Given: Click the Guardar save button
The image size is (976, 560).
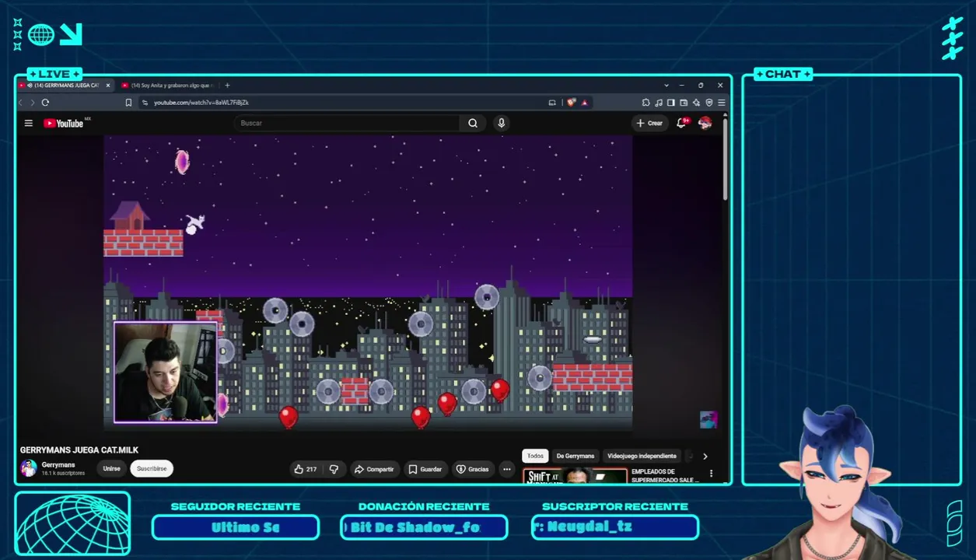Looking at the screenshot, I should [425, 469].
